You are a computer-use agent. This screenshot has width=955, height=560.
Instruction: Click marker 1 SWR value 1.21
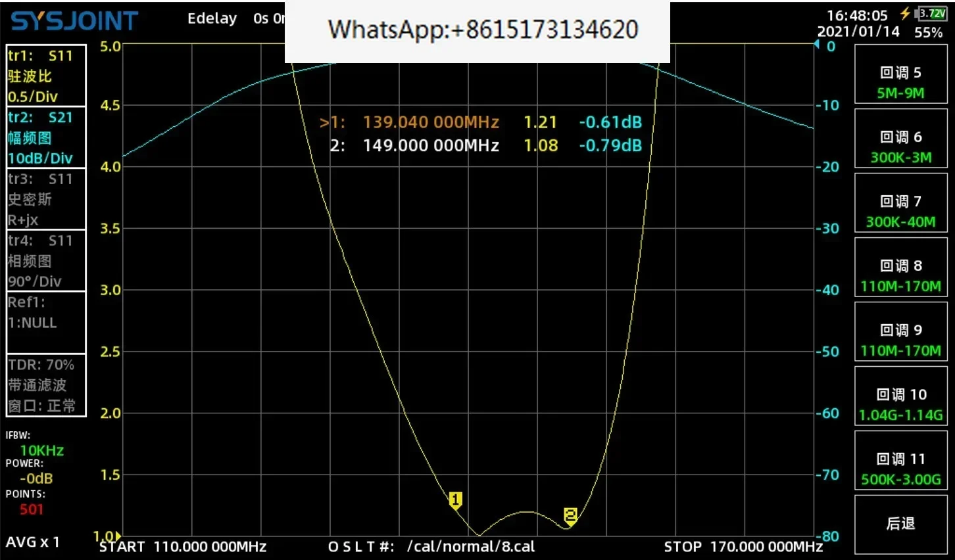[540, 122]
